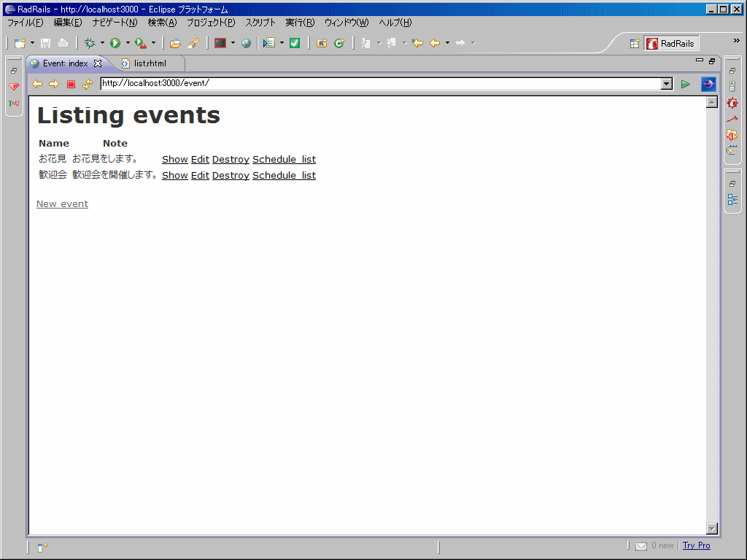Click the globe web browser toolbar icon
Image resolution: width=747 pixels, height=560 pixels.
click(246, 43)
